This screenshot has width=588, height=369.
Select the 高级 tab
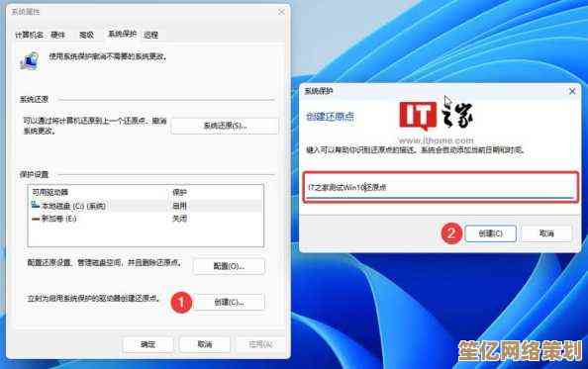point(86,35)
